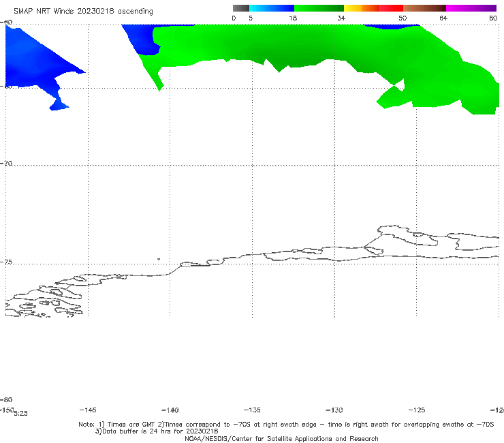
Task: Click the "-70" latitude axis label
Action: click(6, 164)
